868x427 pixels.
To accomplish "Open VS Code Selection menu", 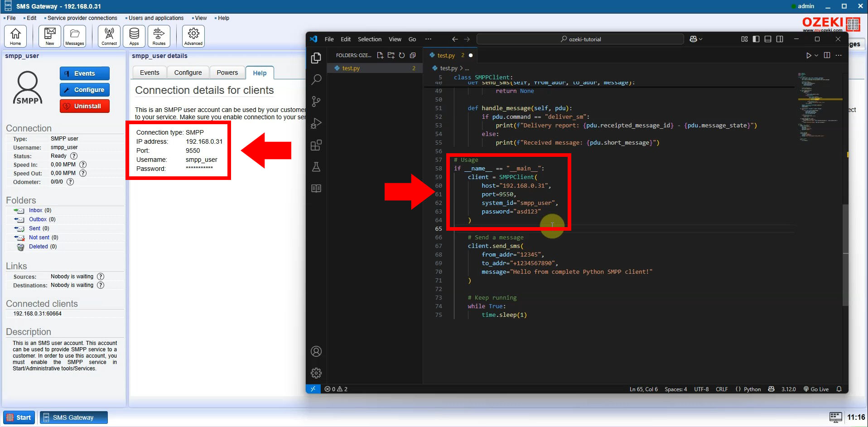I will click(370, 39).
